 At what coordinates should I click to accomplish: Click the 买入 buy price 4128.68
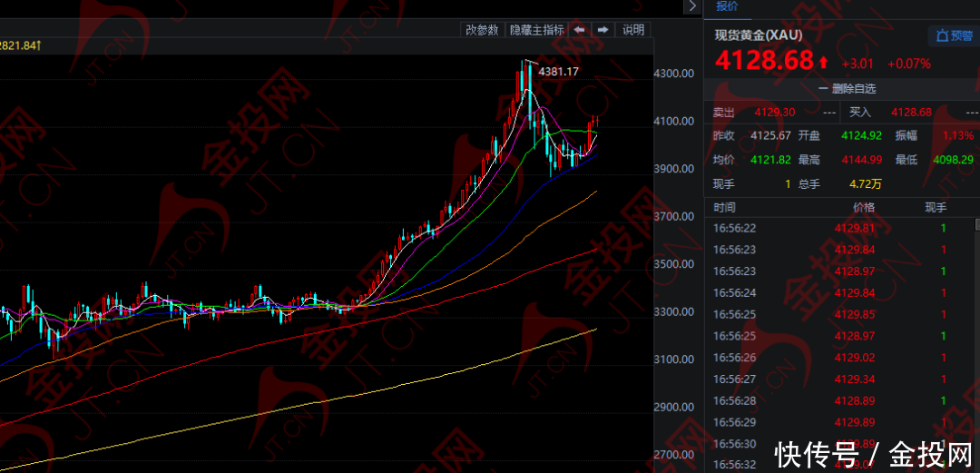coord(912,112)
